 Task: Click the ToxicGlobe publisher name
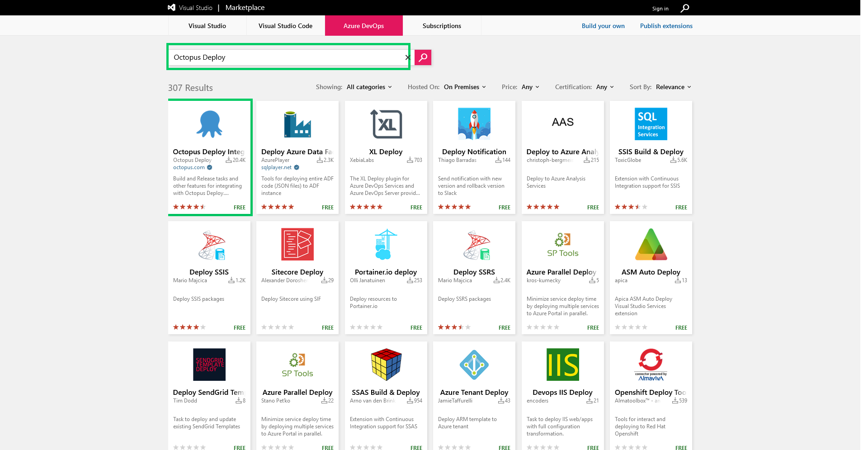point(628,160)
